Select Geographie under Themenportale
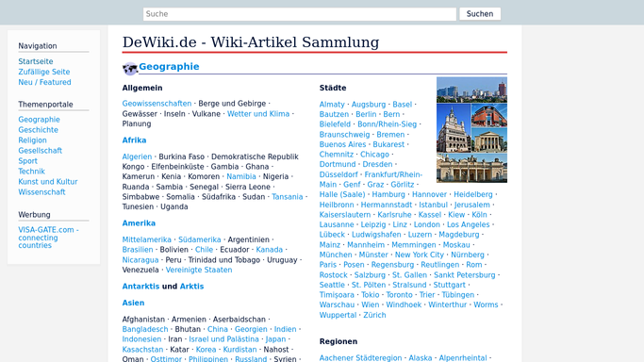 39,120
